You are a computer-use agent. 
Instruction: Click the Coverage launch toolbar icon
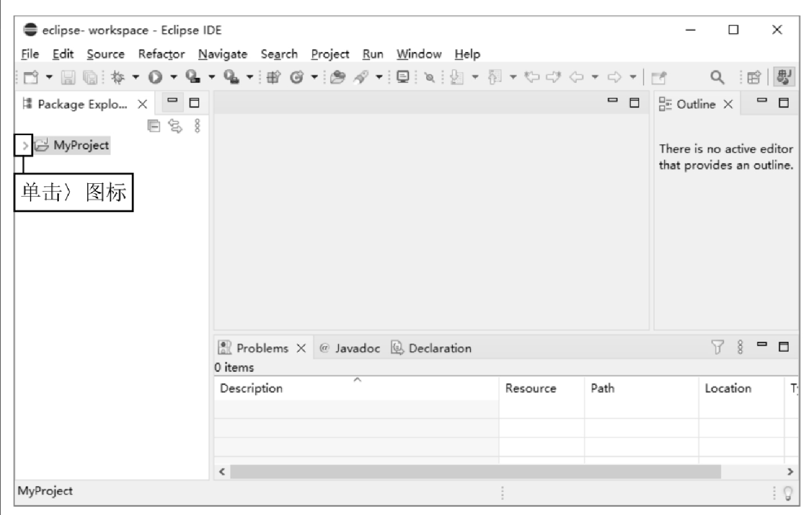tap(193, 77)
